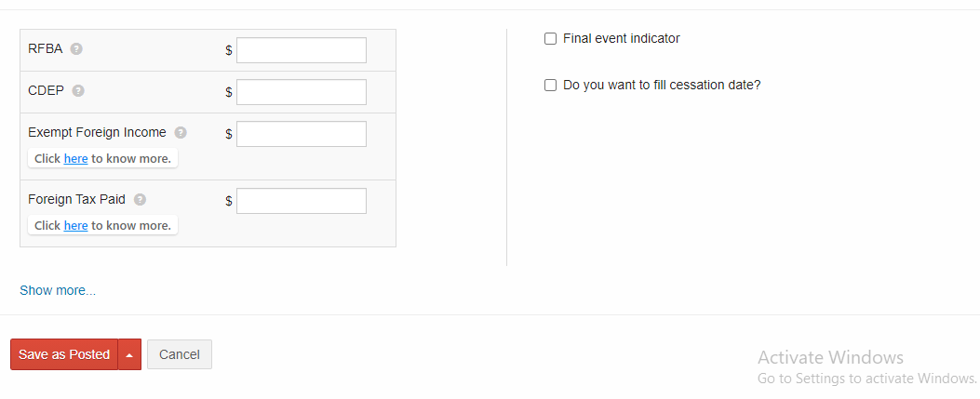
Task: Follow the 'here' link under Foreign Tax Paid
Action: [75, 225]
